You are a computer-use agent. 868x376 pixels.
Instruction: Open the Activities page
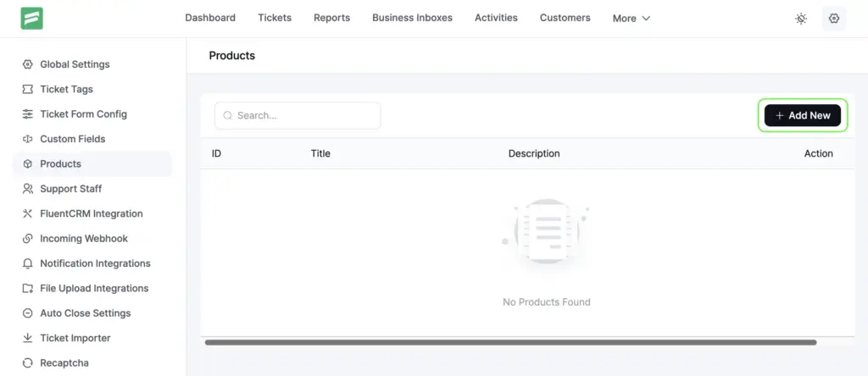[x=496, y=18]
